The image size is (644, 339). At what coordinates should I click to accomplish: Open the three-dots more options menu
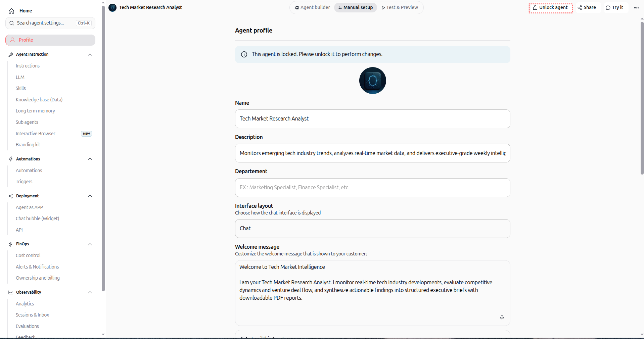[x=637, y=7]
